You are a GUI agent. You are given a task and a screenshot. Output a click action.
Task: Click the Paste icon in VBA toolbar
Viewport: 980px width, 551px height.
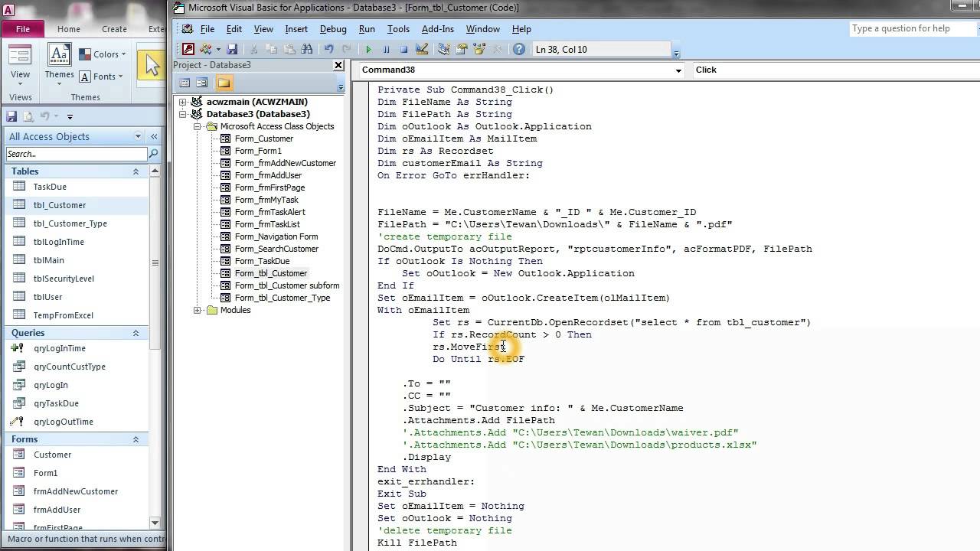[x=289, y=49]
